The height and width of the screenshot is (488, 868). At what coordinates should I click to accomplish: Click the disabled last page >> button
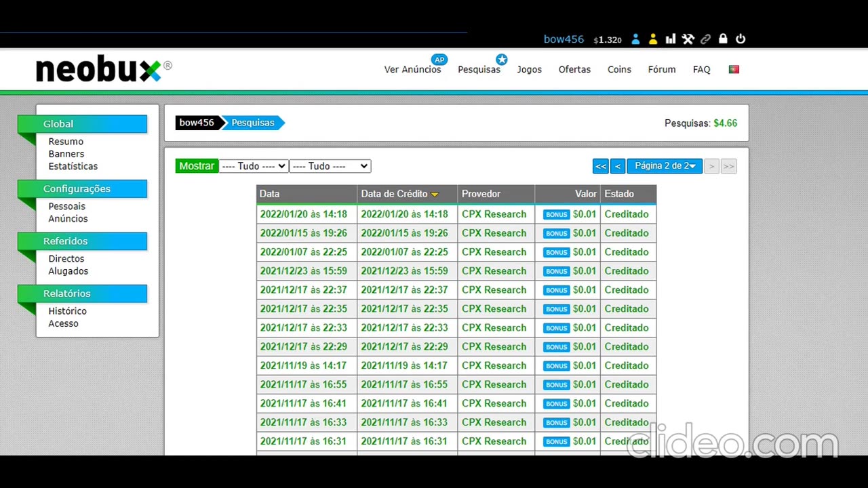(728, 166)
